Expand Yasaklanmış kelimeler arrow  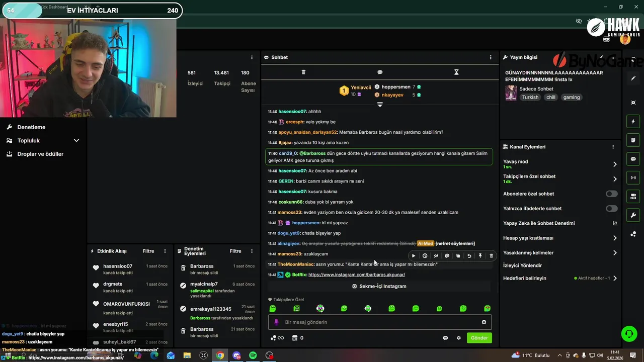pyautogui.click(x=615, y=253)
